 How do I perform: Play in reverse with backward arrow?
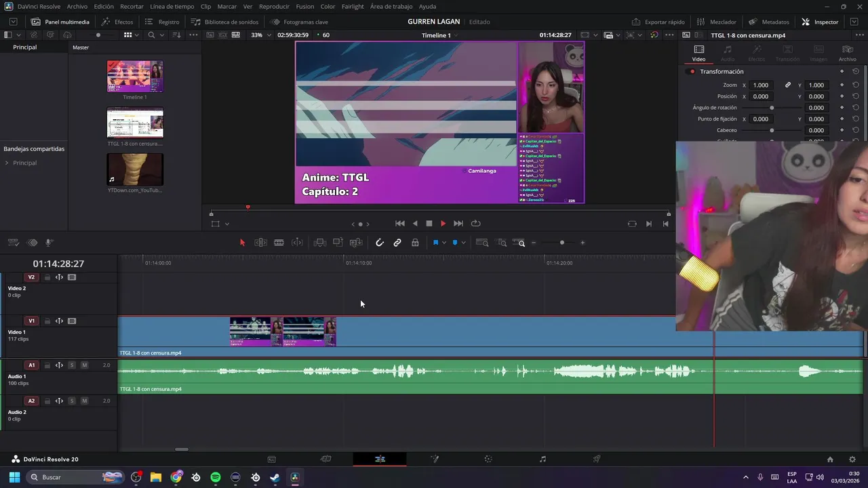pos(415,224)
